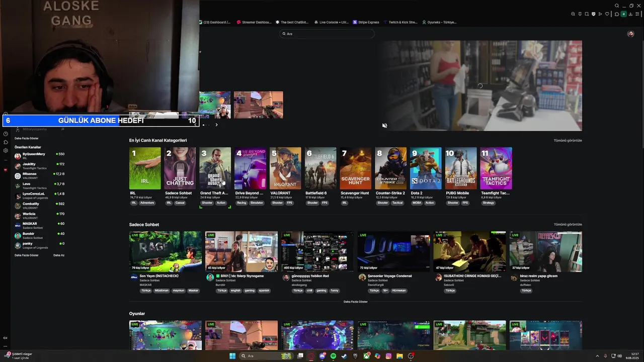Open the sidebar extensions cube icon
The width and height of the screenshot is (644, 362).
(6, 142)
